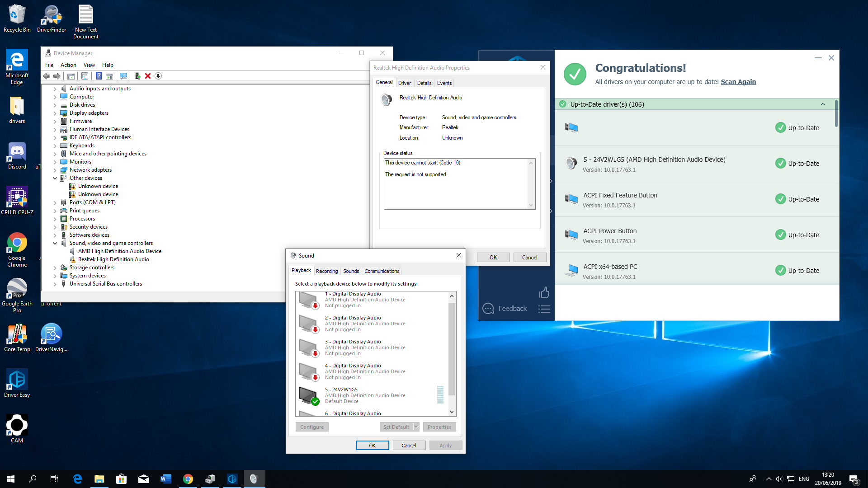The height and width of the screenshot is (488, 868).
Task: Open File Explorer from the taskbar
Action: click(x=99, y=479)
